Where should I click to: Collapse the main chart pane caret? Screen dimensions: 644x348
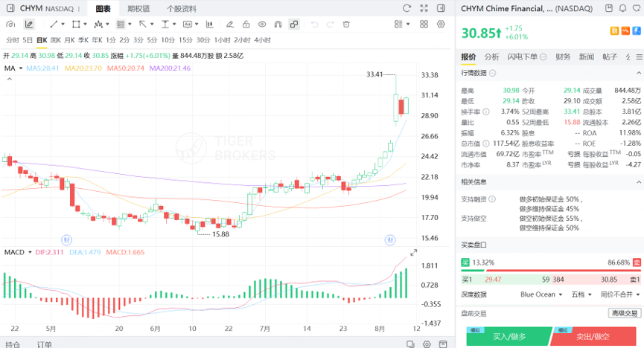pos(10,79)
